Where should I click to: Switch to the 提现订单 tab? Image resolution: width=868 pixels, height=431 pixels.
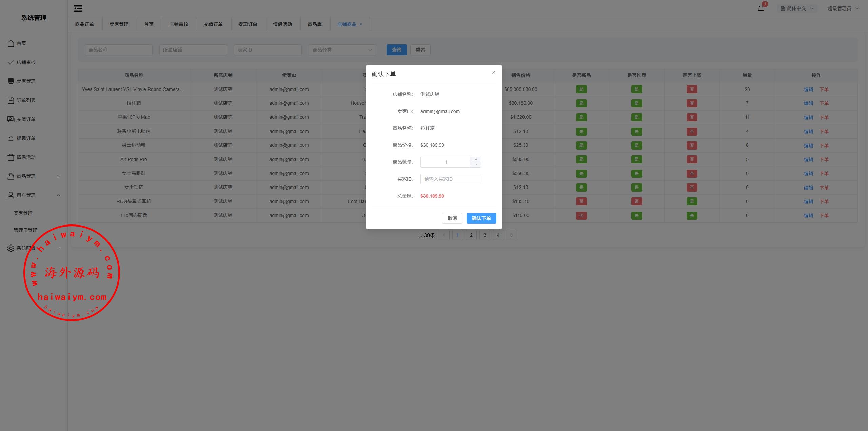tap(248, 24)
